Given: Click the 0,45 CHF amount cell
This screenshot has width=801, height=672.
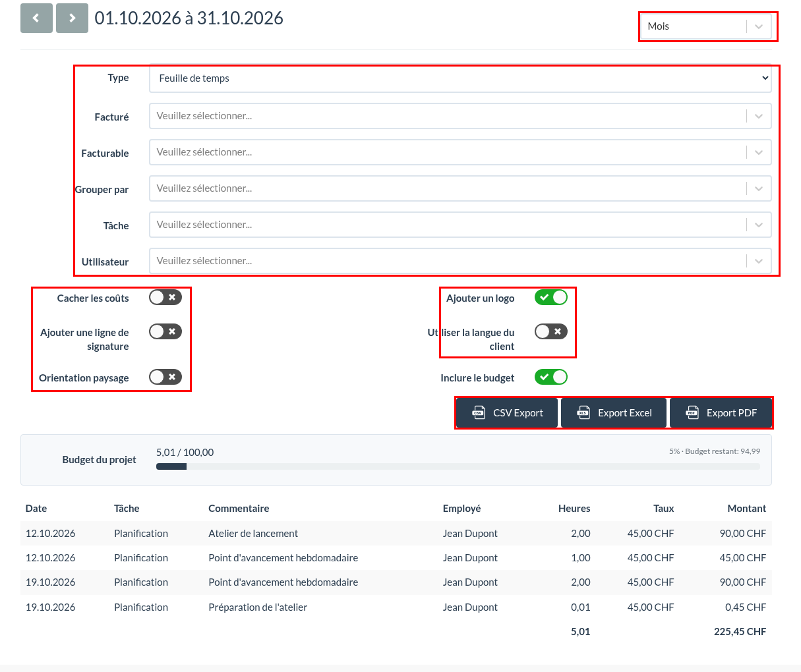Looking at the screenshot, I should [746, 607].
